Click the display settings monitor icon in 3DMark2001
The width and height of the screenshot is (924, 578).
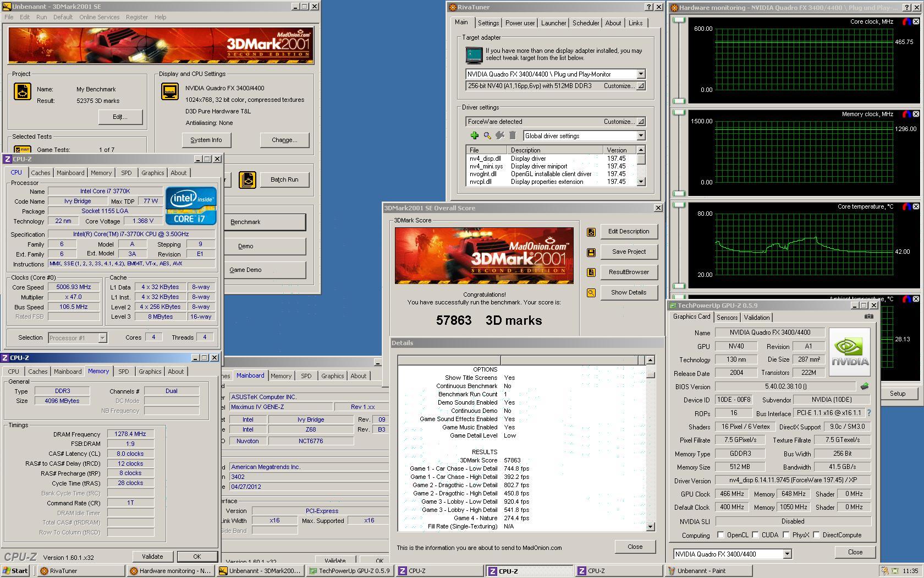tap(170, 91)
